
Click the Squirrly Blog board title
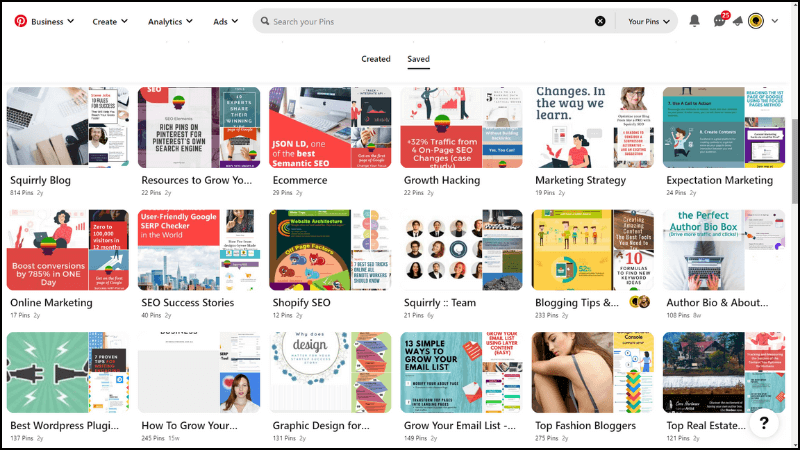[x=40, y=180]
